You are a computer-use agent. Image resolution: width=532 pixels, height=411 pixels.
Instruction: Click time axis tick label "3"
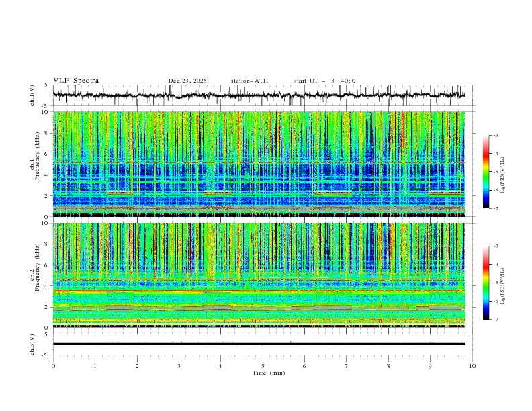click(179, 366)
